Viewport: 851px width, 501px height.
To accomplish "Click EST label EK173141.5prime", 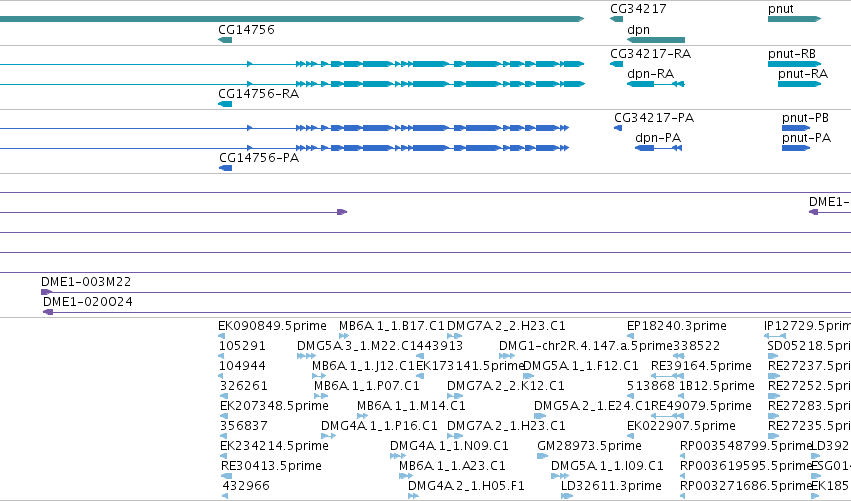I will coord(470,366).
